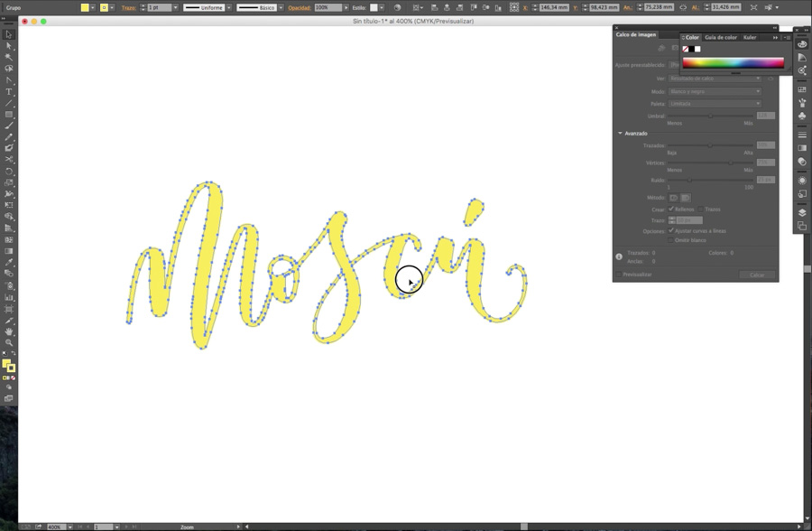The image size is (812, 531).
Task: Collapse the Avanzado section
Action: pos(620,134)
